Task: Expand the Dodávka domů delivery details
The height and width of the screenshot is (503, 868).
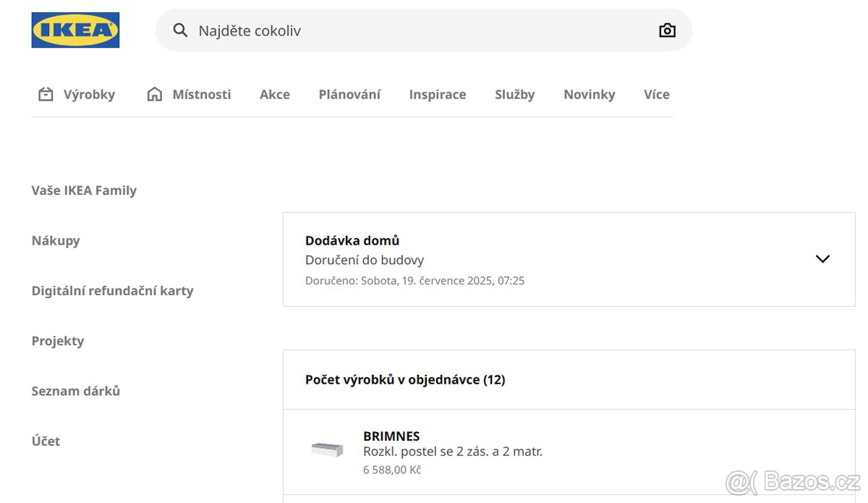Action: click(x=822, y=258)
